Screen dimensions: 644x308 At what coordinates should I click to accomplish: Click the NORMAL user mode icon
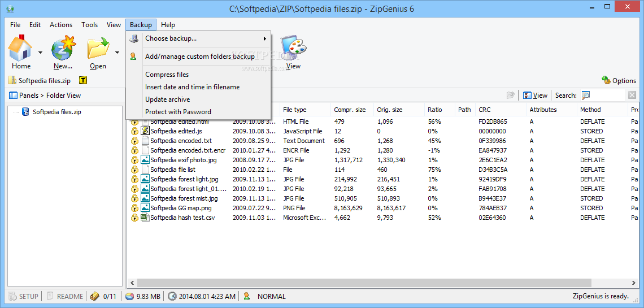coord(247,296)
